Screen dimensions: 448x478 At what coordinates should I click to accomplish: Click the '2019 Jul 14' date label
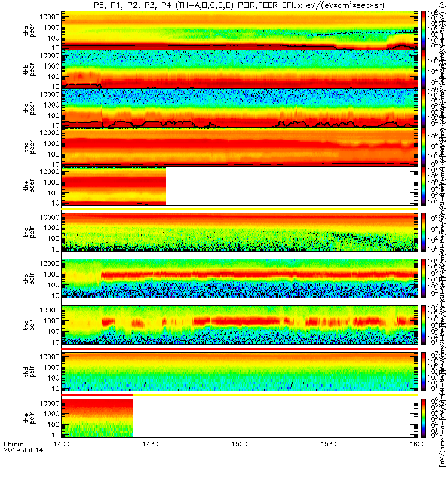coord(23,450)
